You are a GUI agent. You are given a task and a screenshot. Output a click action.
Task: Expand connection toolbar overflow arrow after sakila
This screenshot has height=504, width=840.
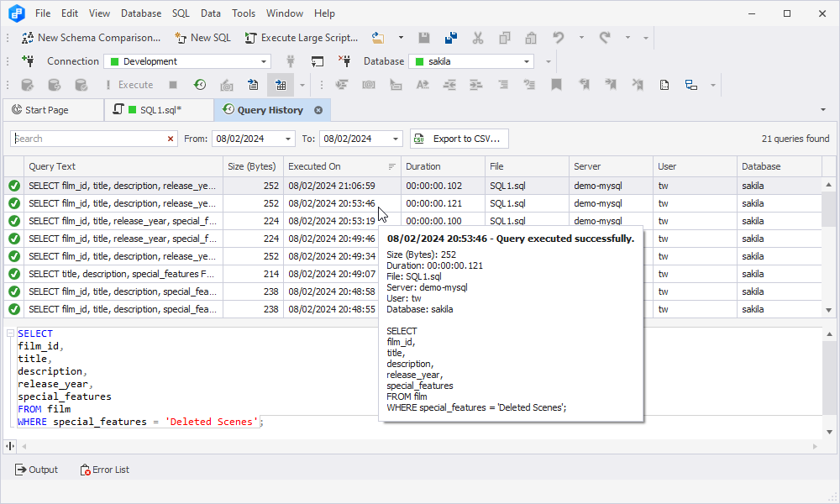click(548, 61)
